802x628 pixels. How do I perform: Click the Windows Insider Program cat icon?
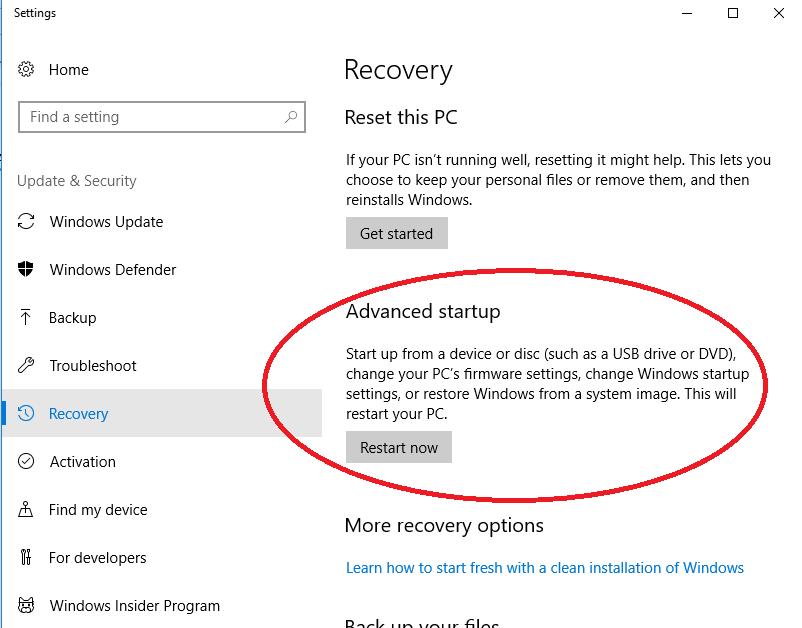click(27, 606)
